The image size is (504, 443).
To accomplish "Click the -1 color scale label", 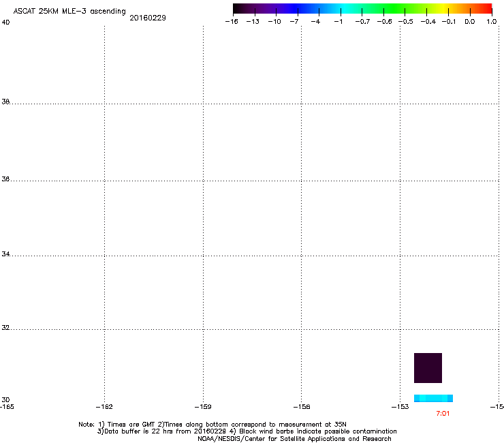I will 338,22.
